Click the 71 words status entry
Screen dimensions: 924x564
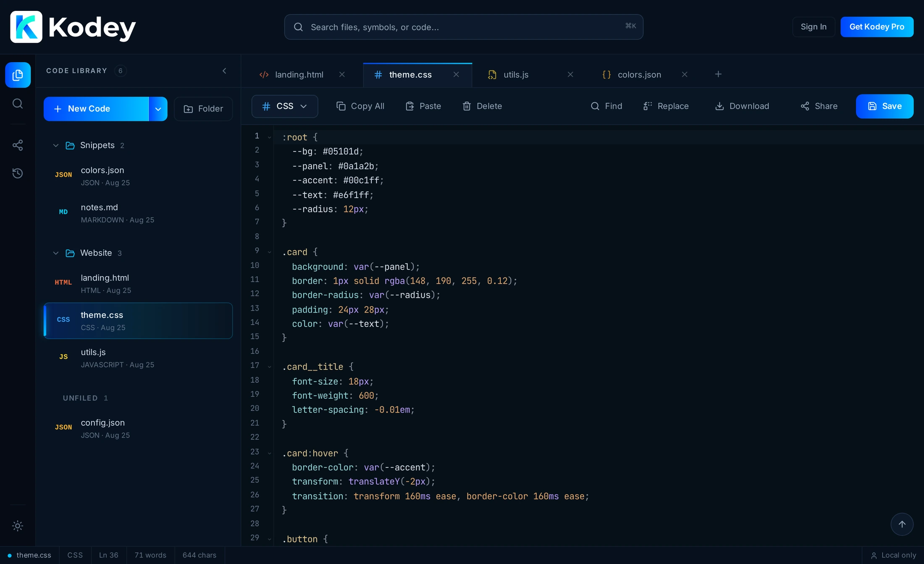150,555
